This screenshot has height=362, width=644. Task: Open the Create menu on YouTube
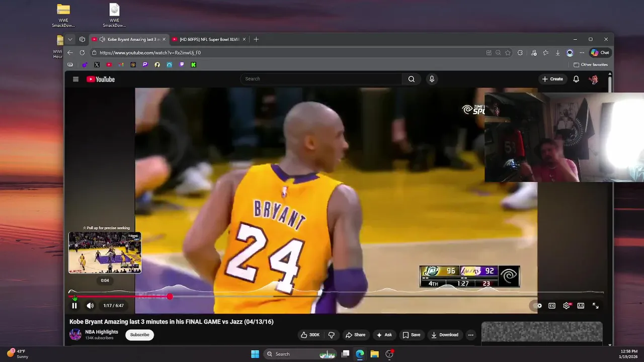point(552,79)
